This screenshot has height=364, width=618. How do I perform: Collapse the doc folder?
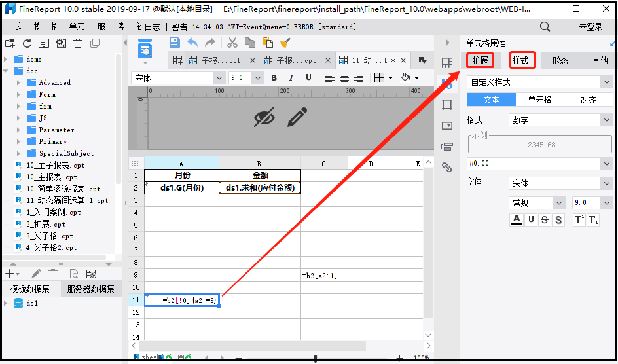[x=5, y=71]
